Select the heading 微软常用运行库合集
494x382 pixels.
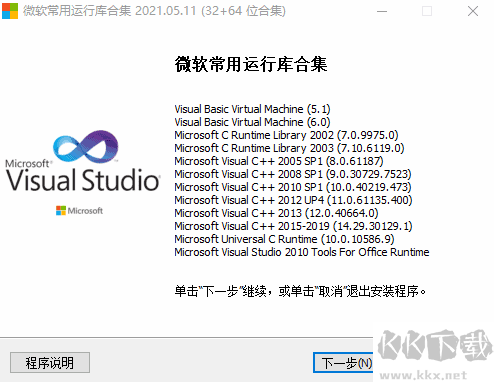(251, 64)
